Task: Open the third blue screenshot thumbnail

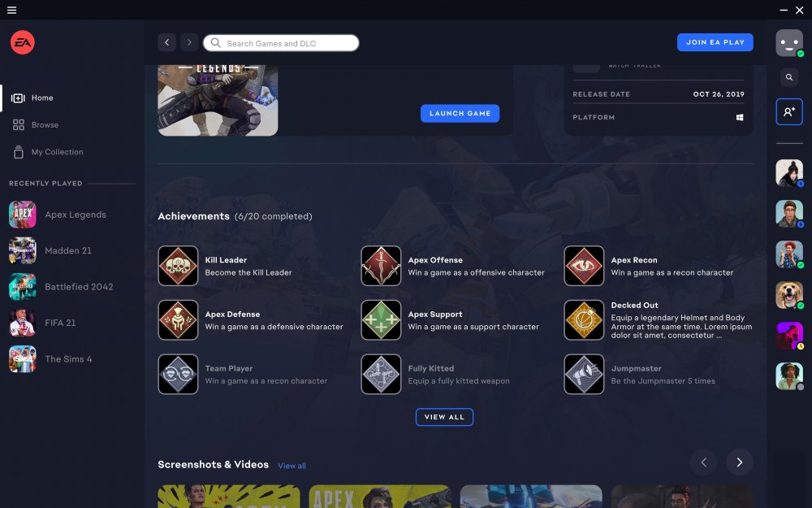Action: (x=531, y=497)
